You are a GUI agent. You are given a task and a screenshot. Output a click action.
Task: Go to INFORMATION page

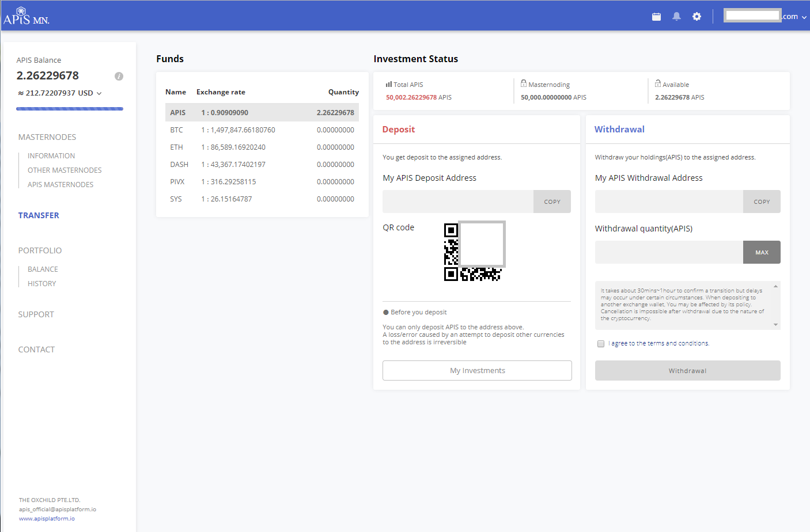pyautogui.click(x=51, y=156)
